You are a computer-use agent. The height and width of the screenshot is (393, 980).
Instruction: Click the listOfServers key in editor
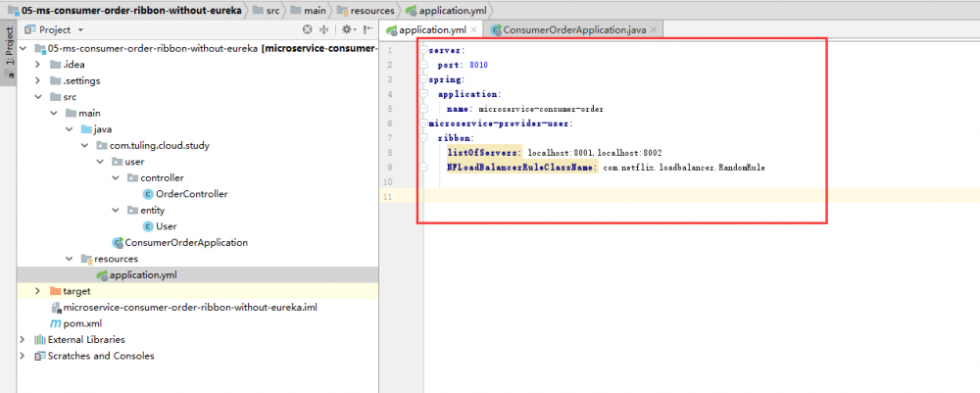(x=484, y=153)
